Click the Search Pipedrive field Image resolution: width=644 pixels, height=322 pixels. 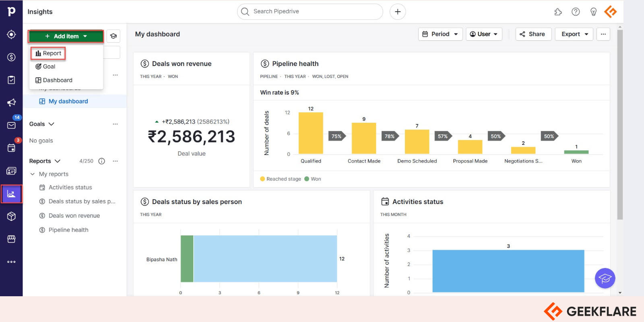click(x=310, y=12)
